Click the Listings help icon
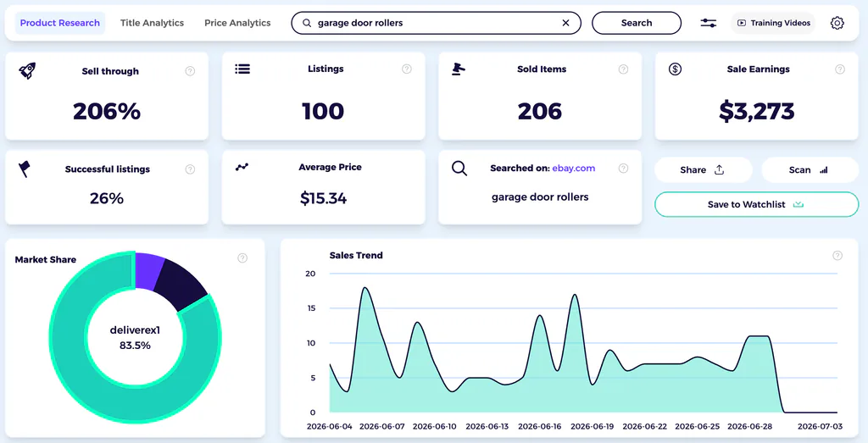The height and width of the screenshot is (443, 868). pos(407,69)
